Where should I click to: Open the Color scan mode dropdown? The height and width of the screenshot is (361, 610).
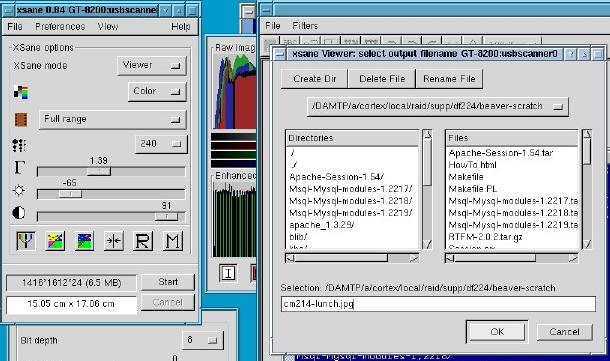click(157, 91)
